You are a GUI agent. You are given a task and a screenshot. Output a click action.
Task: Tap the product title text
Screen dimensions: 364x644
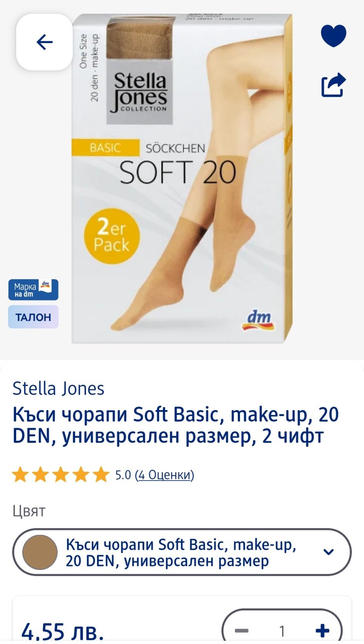click(176, 425)
